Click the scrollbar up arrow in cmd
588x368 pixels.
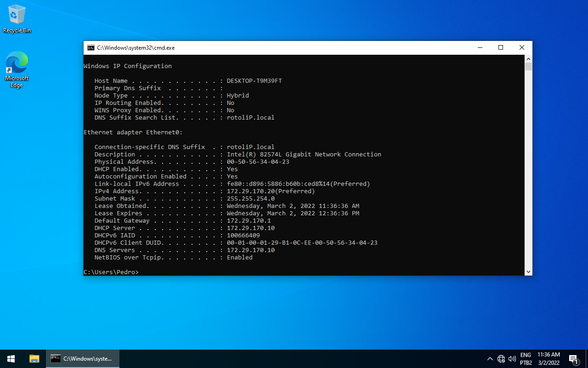click(528, 58)
